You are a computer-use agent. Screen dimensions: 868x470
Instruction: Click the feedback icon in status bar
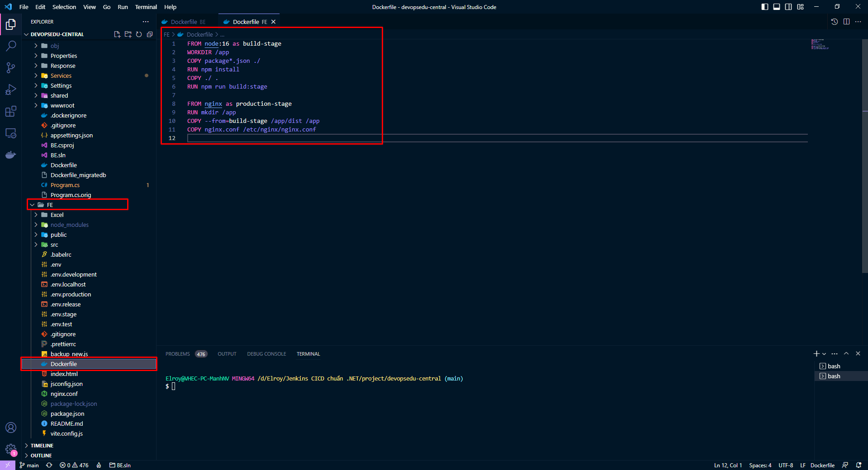click(845, 465)
